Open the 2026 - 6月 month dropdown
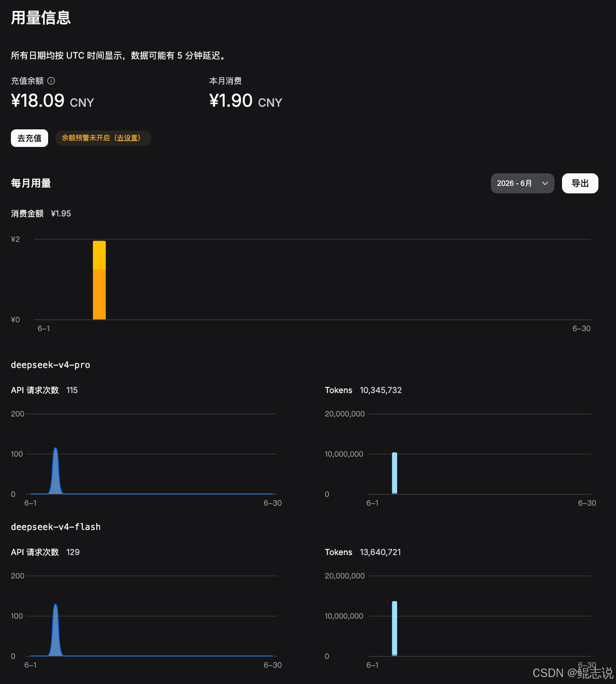Viewport: 616px width, 684px height. click(x=522, y=183)
